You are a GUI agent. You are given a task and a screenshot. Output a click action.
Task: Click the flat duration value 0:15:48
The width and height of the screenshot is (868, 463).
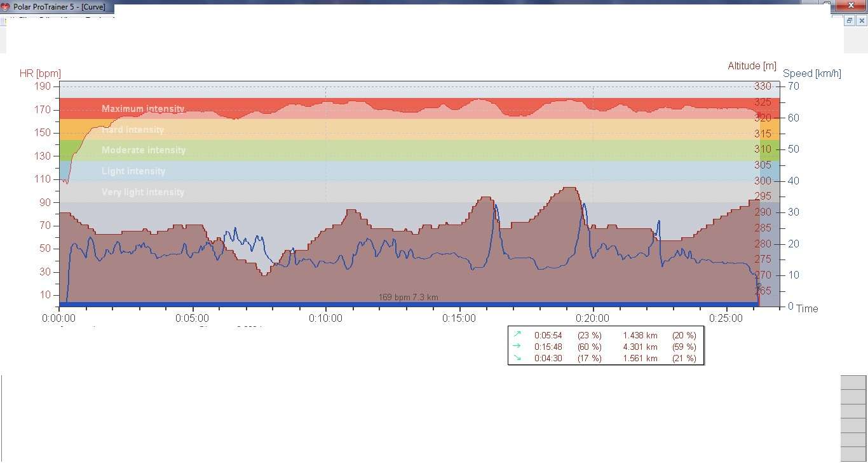[549, 347]
